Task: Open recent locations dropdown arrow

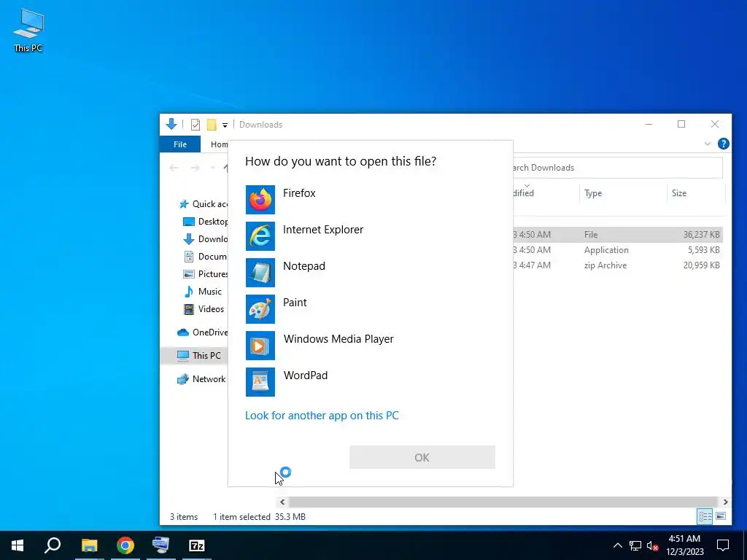Action: pos(212,168)
